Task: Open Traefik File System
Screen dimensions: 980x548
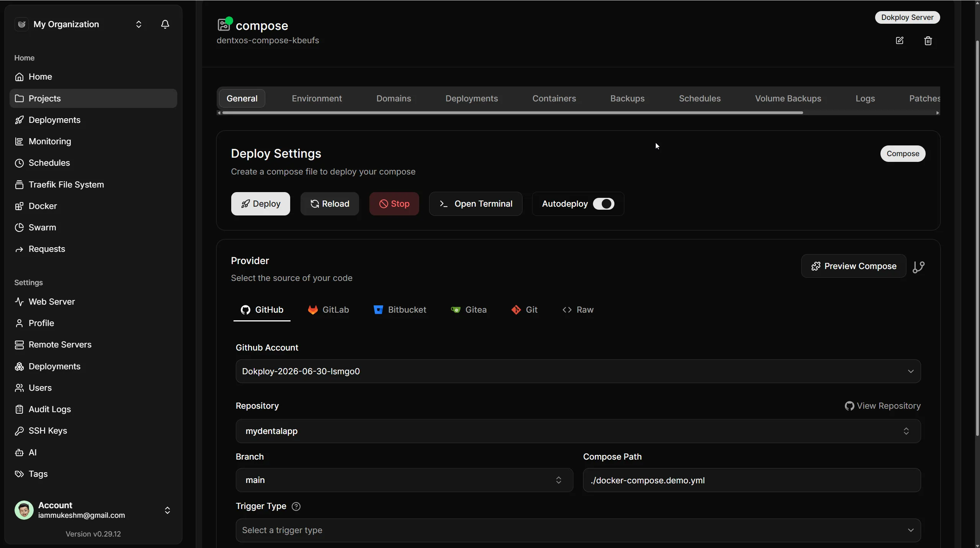Action: tap(93, 184)
